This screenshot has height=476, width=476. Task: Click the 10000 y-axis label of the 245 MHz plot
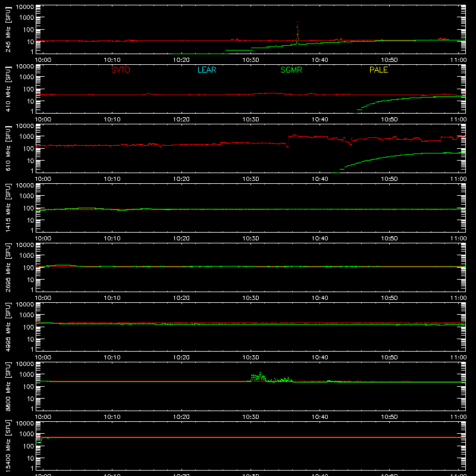point(25,7)
